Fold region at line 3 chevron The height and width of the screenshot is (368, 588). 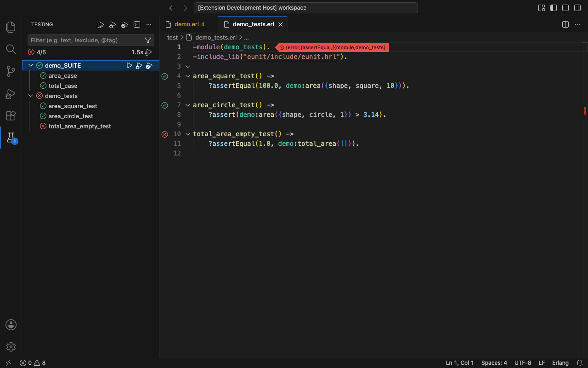point(187,67)
